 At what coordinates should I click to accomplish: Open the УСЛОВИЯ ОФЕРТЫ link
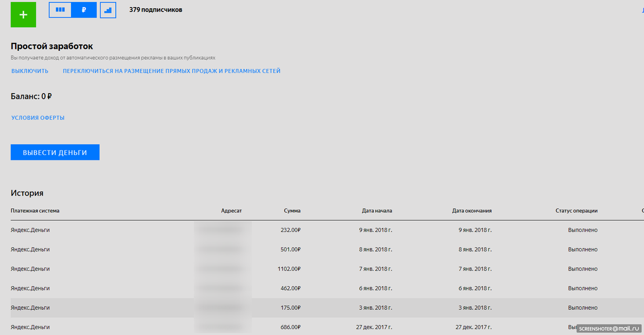pyautogui.click(x=38, y=118)
